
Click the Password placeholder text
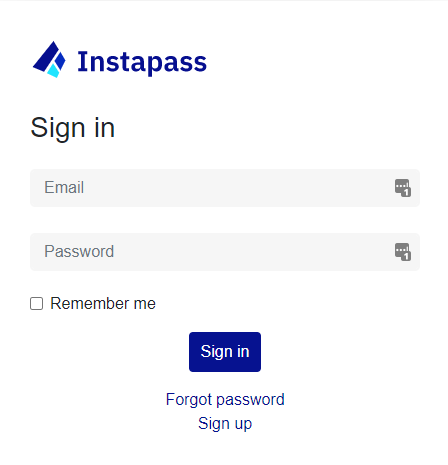[79, 251]
